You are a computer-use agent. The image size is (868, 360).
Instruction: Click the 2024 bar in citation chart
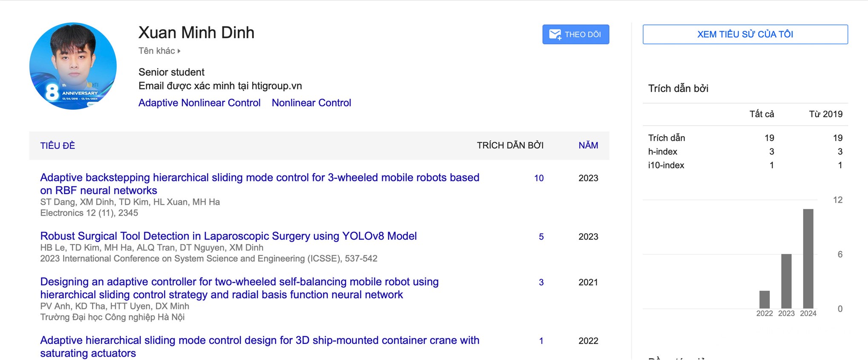tap(808, 258)
